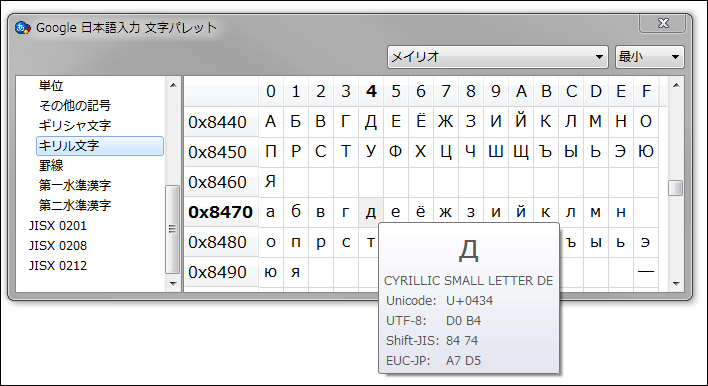Pick small я in row 0x8490

click(x=296, y=272)
